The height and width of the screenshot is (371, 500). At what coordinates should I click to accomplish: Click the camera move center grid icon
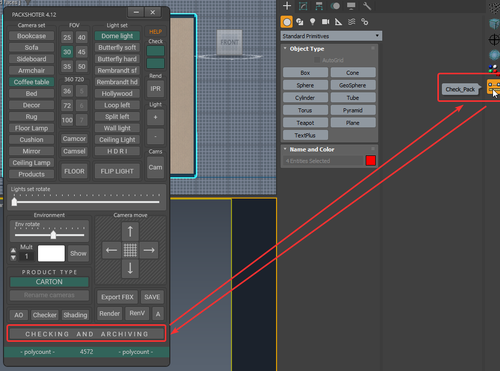[130, 250]
